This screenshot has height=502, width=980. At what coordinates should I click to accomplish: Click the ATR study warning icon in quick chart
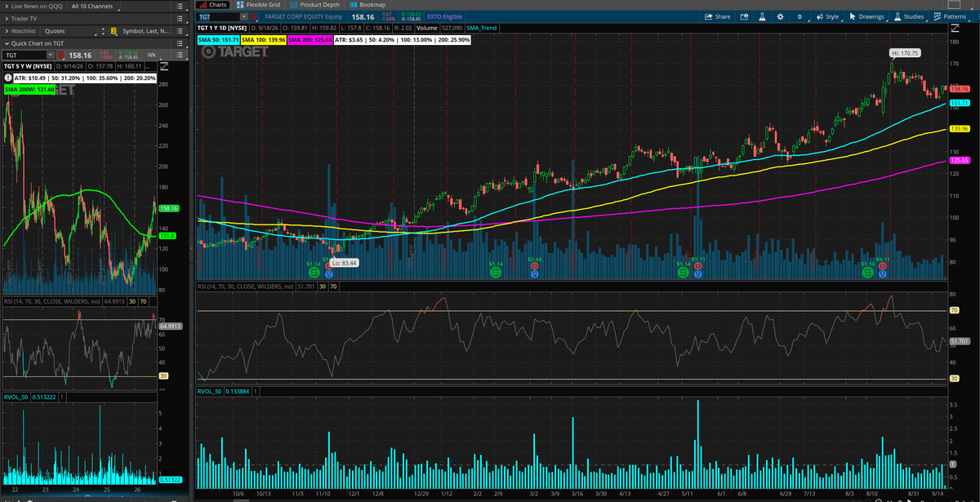[7, 78]
